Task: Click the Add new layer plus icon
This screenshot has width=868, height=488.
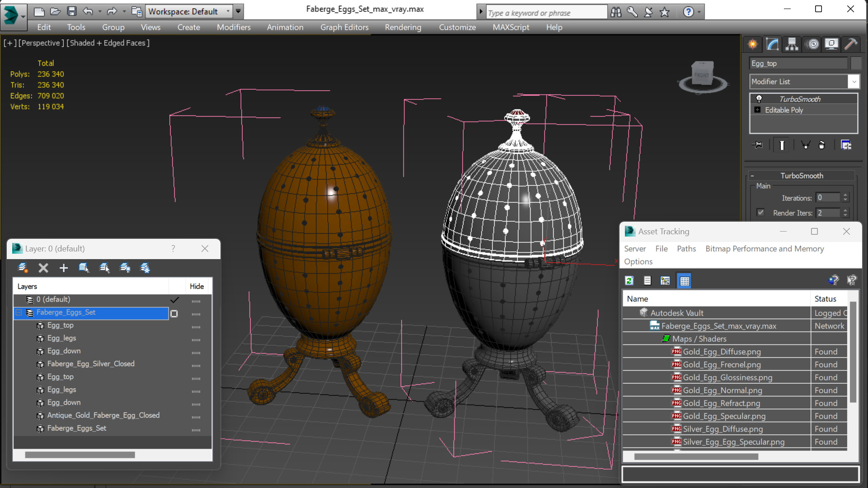Action: (63, 268)
